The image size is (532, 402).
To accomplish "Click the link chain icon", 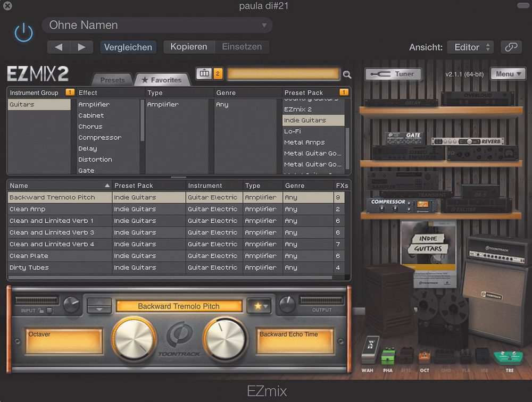I will click(x=511, y=47).
